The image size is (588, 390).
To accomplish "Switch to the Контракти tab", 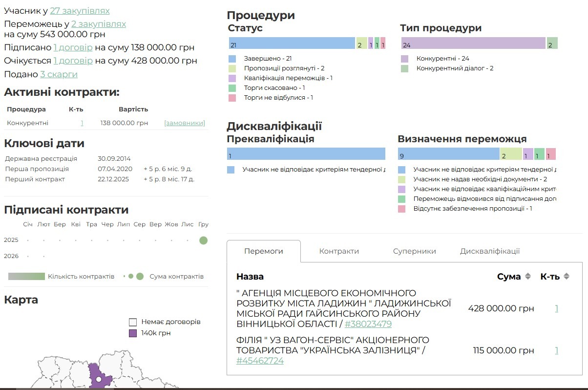I will pos(339,251).
